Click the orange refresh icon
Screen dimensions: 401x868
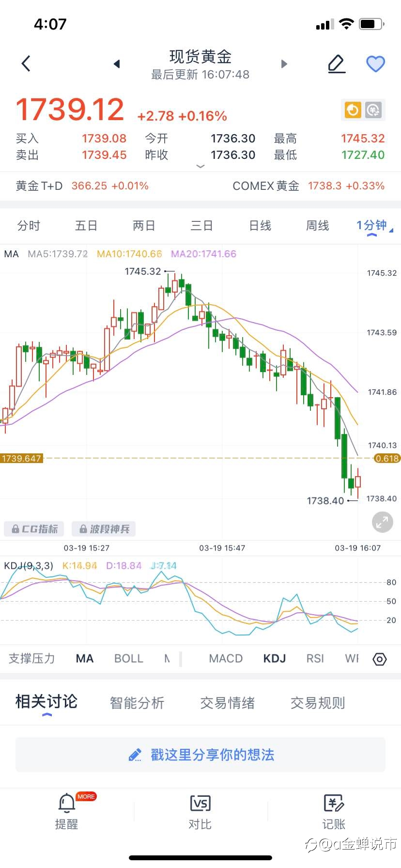pos(353,110)
